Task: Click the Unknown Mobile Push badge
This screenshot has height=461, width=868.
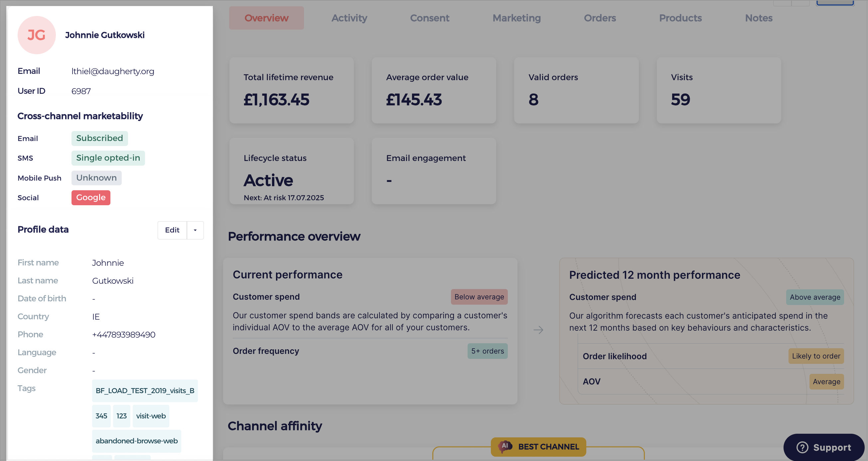Action: (96, 178)
